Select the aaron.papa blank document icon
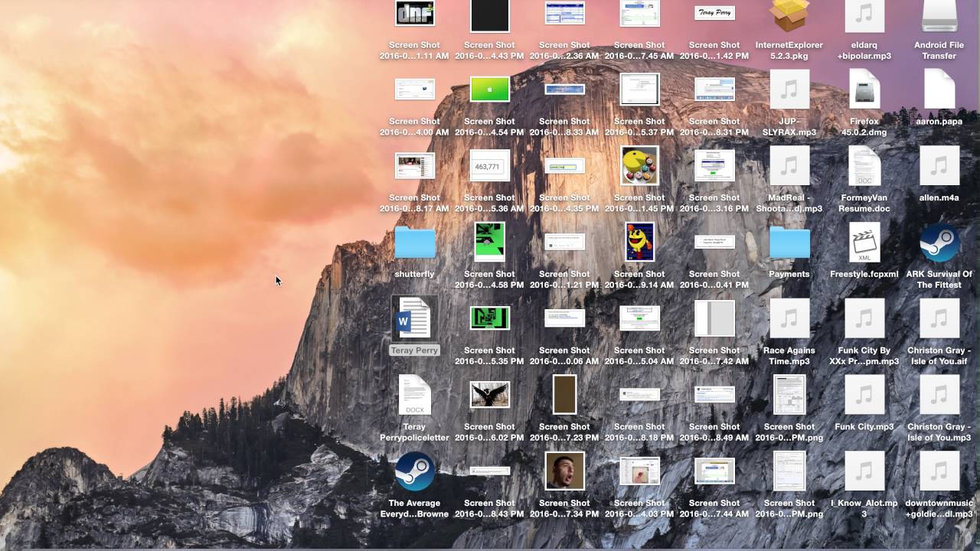The height and width of the screenshot is (551, 980). click(x=939, y=90)
